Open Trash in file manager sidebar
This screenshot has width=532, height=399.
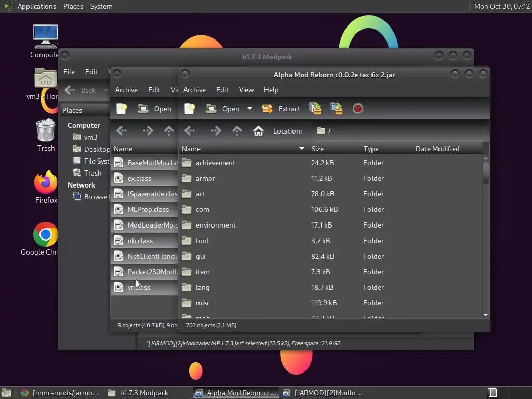pyautogui.click(x=87, y=173)
